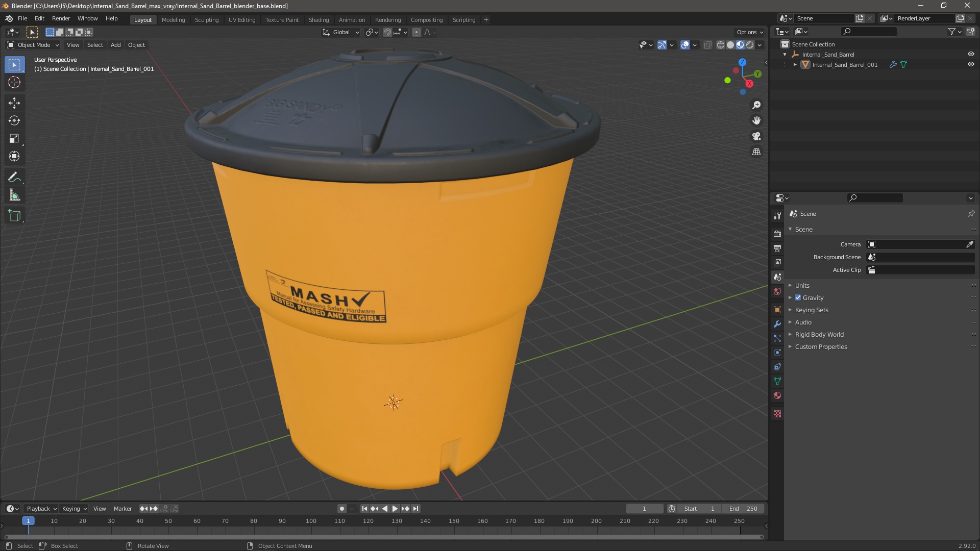Expand Internal_Sand_Barrel_001 in outliner

795,64
